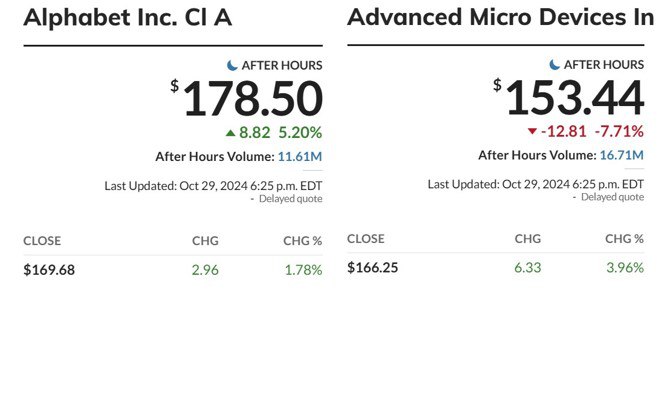
Task: Open the Alphabet Inc. Cl A title
Action: [x=127, y=18]
